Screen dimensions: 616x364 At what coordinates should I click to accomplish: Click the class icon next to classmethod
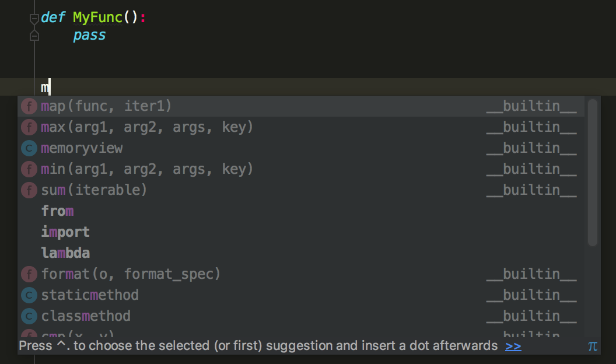click(x=29, y=316)
